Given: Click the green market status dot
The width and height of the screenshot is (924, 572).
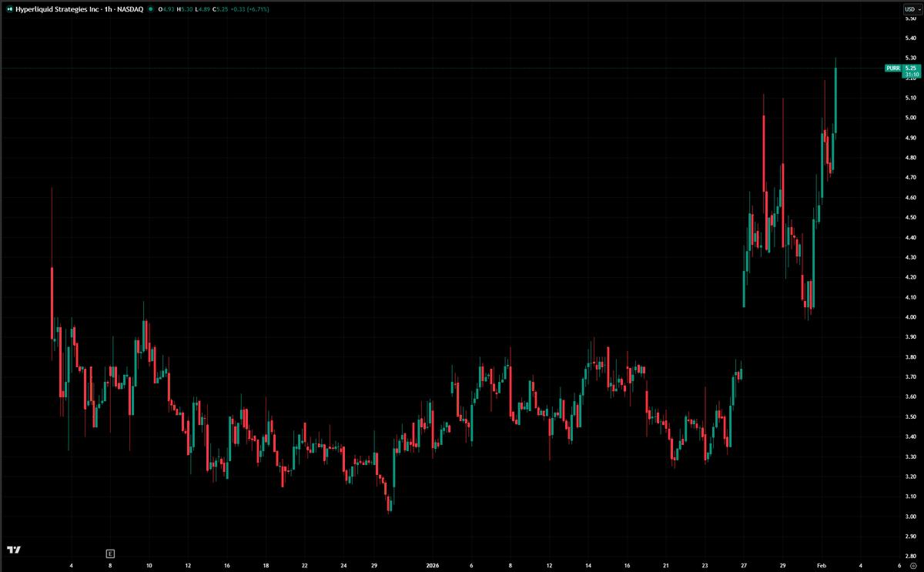Looking at the screenshot, I should pyautogui.click(x=150, y=9).
